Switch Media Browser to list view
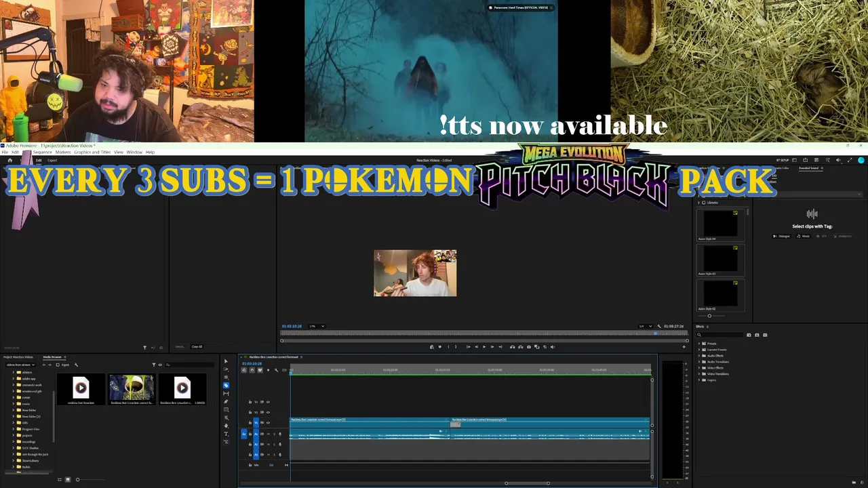Image resolution: width=868 pixels, height=488 pixels. pyautogui.click(x=59, y=480)
